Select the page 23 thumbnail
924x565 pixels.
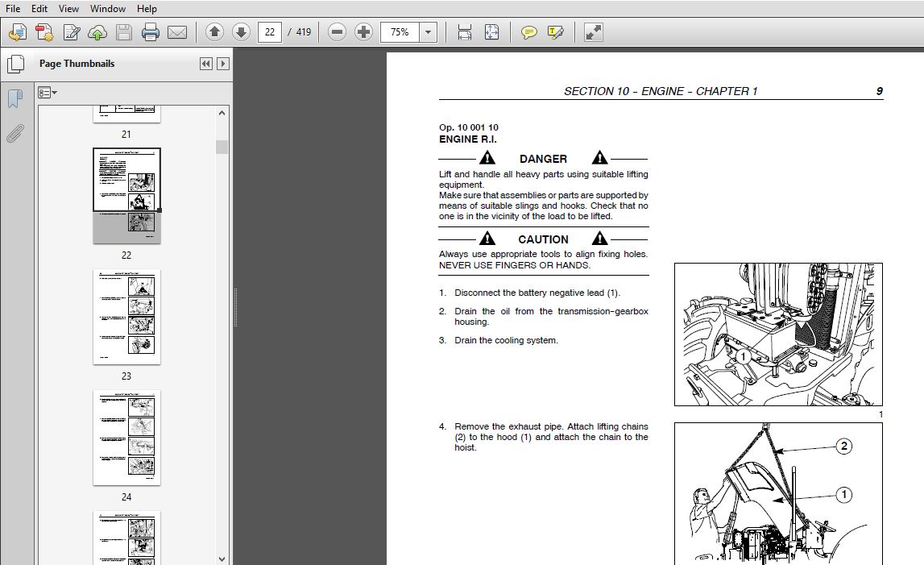point(126,317)
